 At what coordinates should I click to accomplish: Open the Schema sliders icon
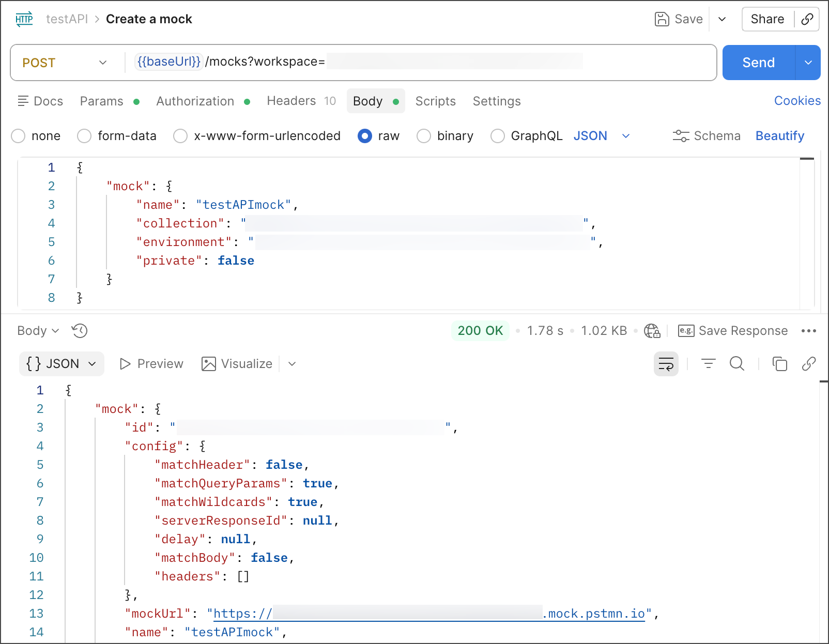pyautogui.click(x=681, y=136)
